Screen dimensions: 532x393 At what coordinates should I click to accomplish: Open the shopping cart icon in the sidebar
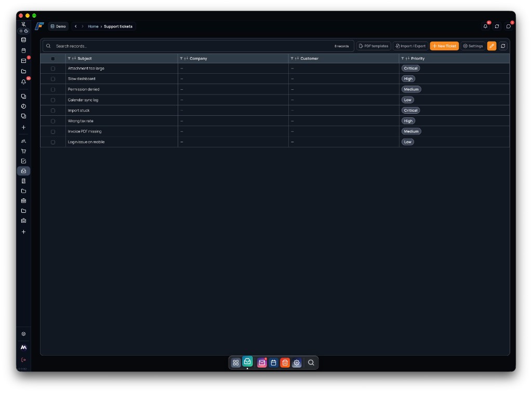[23, 151]
